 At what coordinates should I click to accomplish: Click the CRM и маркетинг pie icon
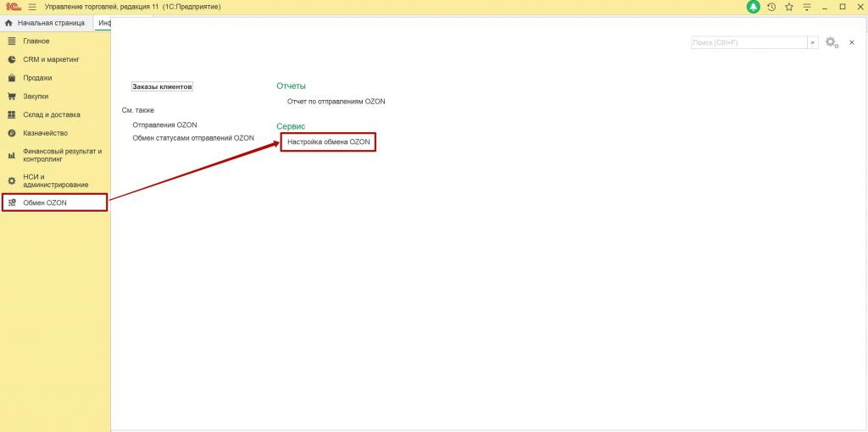pos(12,59)
